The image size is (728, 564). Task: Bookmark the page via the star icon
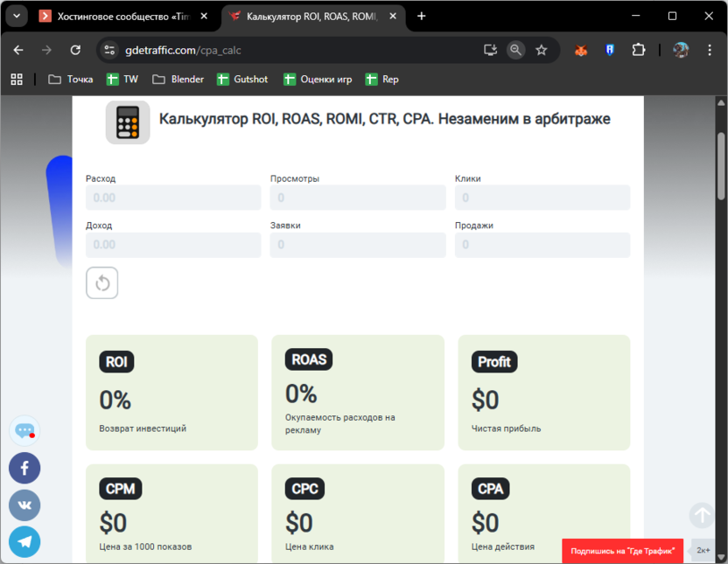pyautogui.click(x=542, y=50)
